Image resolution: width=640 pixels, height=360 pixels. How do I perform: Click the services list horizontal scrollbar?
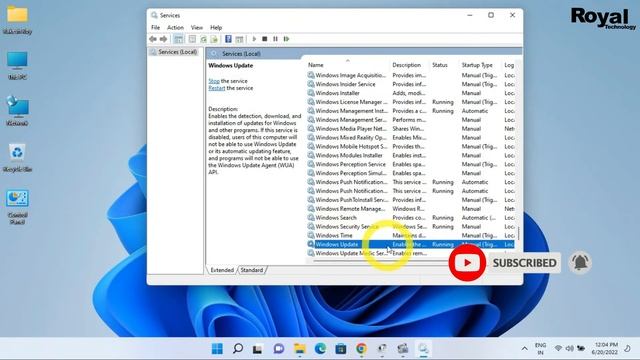click(x=380, y=260)
